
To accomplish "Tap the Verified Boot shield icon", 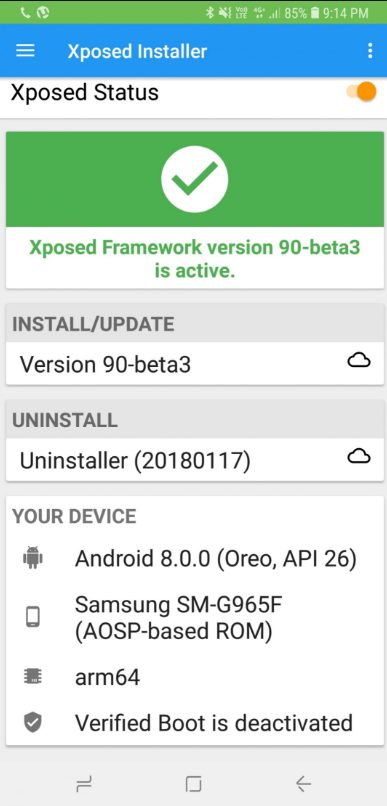I will (33, 722).
